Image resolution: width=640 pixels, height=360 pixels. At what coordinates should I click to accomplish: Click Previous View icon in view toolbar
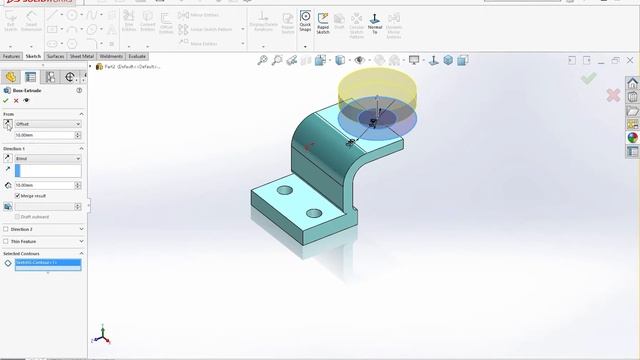pyautogui.click(x=291, y=60)
